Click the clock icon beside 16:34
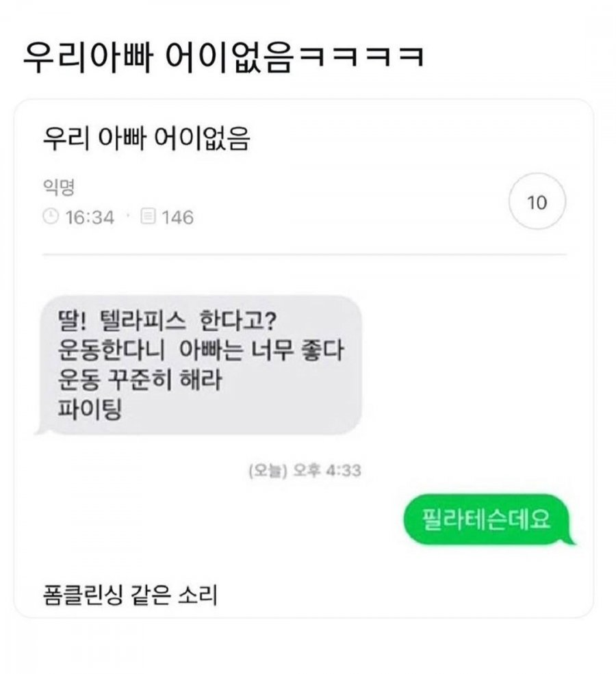Viewport: 616px width, 674px height. (51, 216)
